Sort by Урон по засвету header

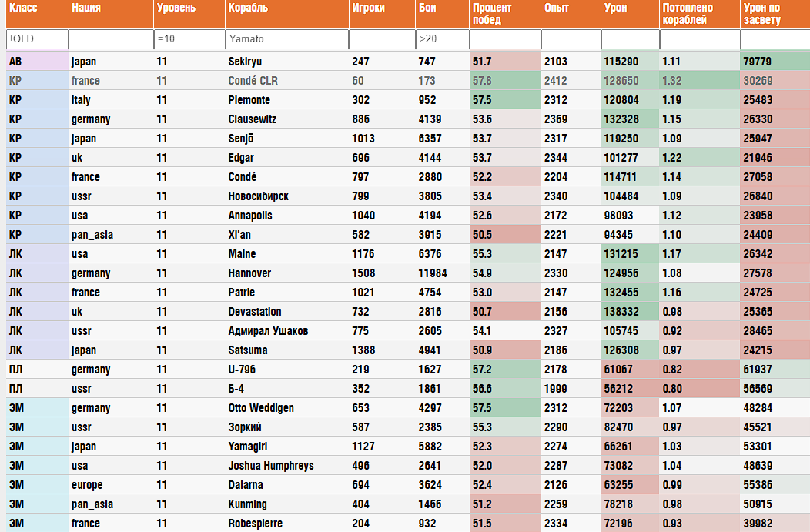click(x=762, y=14)
